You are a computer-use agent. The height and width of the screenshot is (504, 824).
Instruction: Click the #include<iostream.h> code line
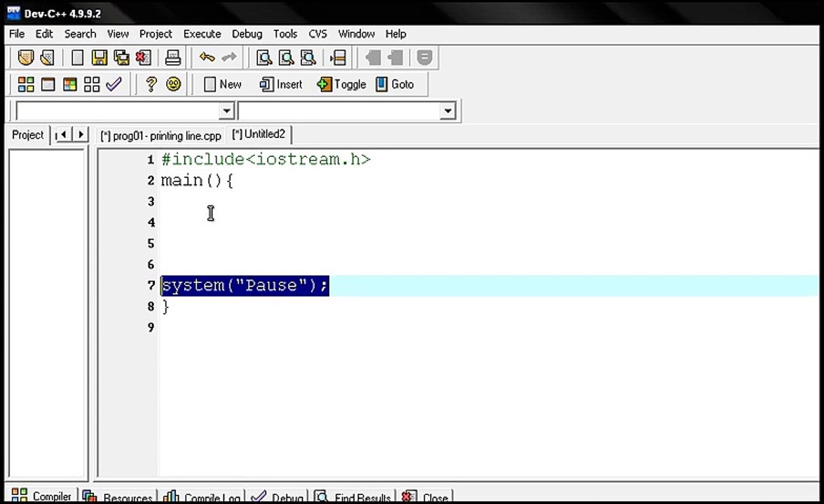coord(266,159)
